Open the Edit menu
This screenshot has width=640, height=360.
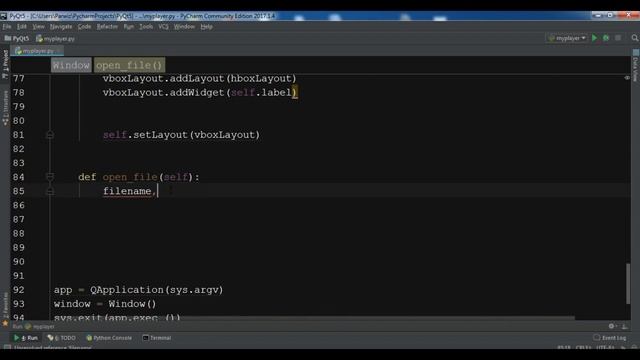(22, 27)
